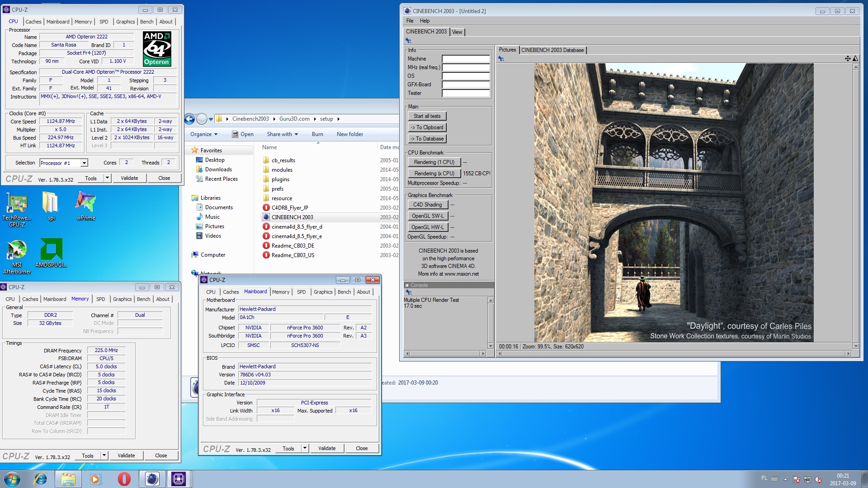The image size is (868, 488).
Task: Select C4DR8_Flyer_JP file icon
Action: click(x=266, y=208)
